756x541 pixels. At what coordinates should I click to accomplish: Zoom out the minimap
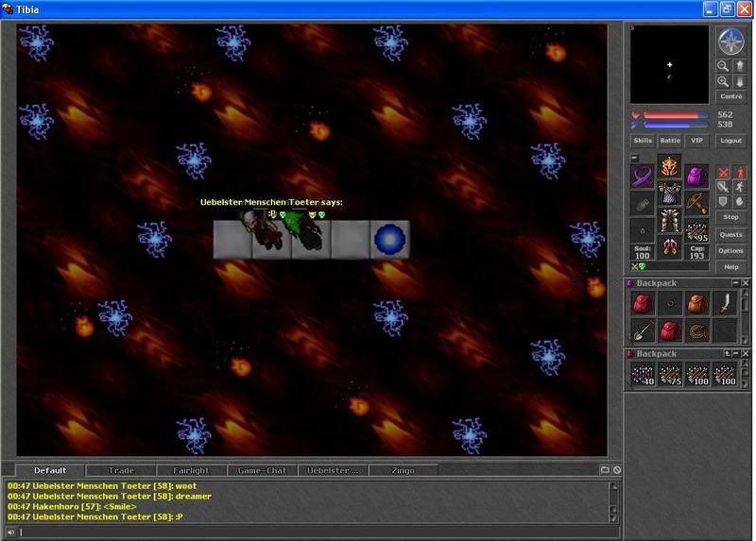pos(722,66)
